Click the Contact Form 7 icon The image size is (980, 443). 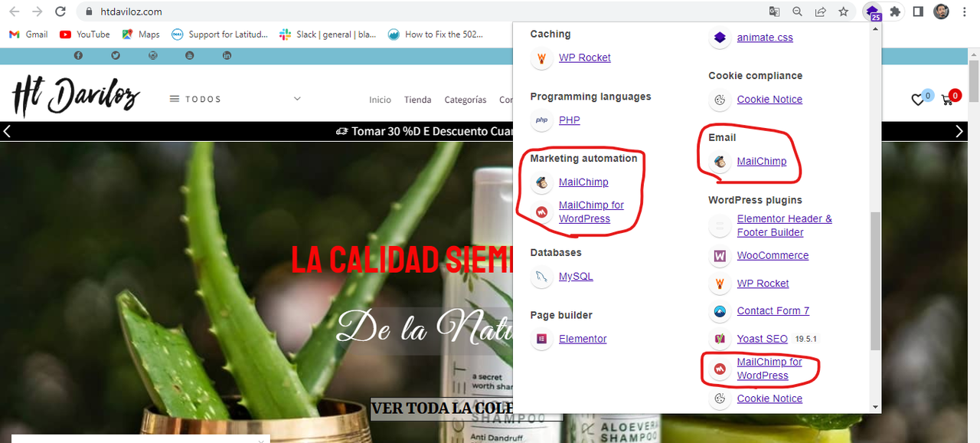pyautogui.click(x=720, y=311)
